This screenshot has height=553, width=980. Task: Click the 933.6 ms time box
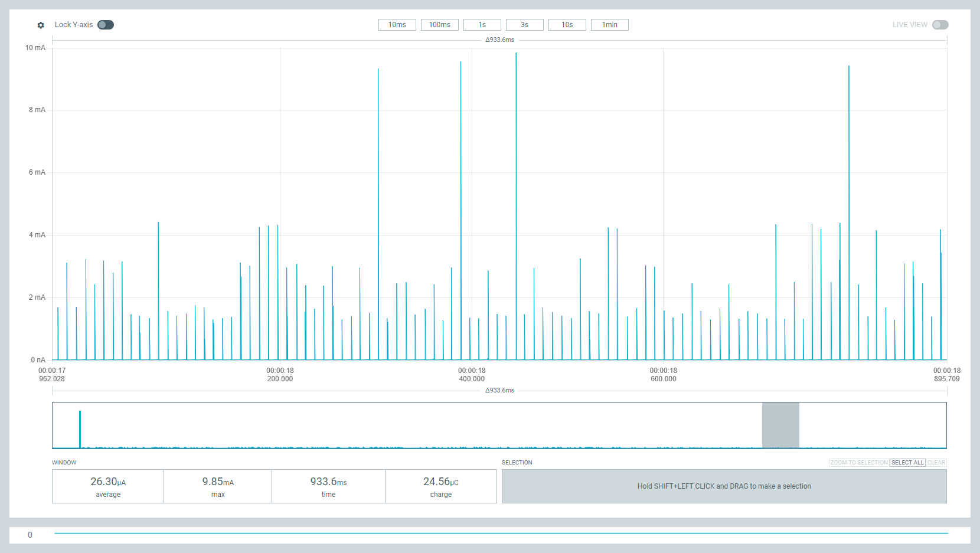point(328,487)
